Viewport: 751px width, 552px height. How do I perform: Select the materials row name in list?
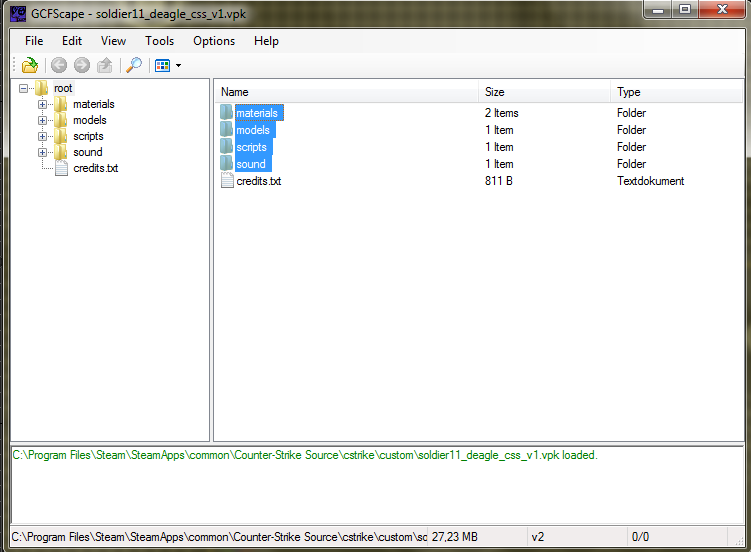pyautogui.click(x=259, y=113)
